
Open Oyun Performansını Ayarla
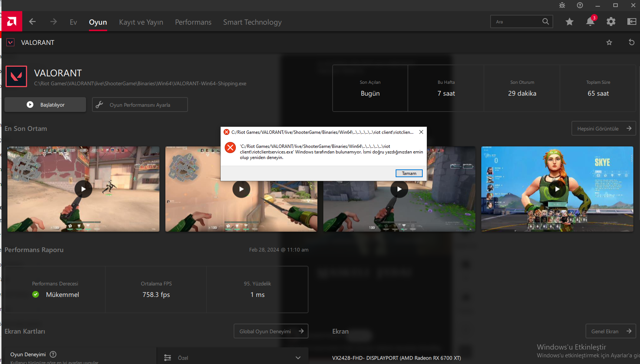tap(140, 105)
